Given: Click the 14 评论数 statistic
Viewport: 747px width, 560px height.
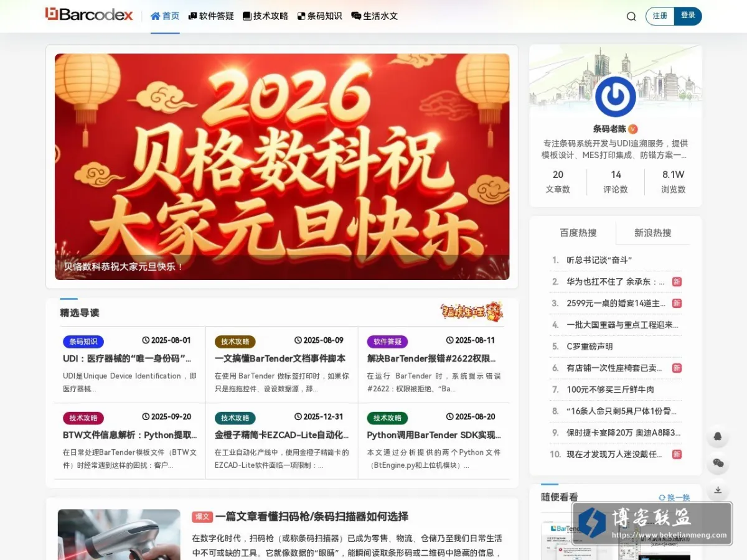Looking at the screenshot, I should (x=616, y=182).
